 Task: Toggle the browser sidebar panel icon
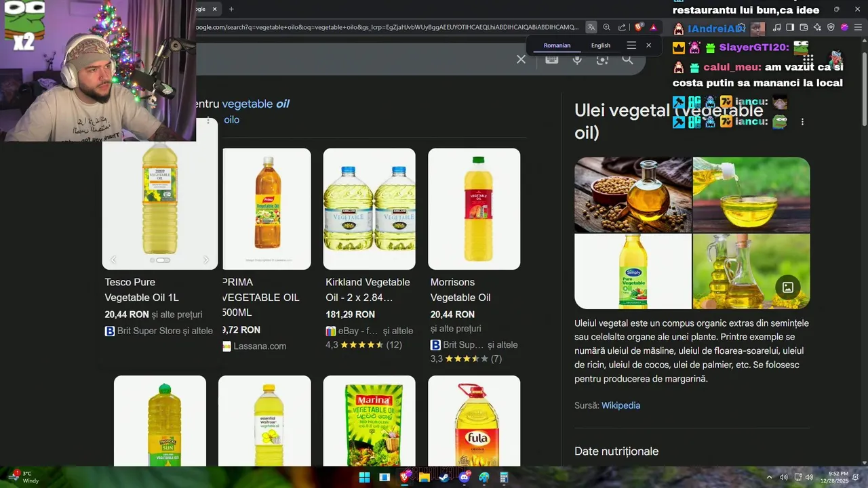click(x=790, y=27)
